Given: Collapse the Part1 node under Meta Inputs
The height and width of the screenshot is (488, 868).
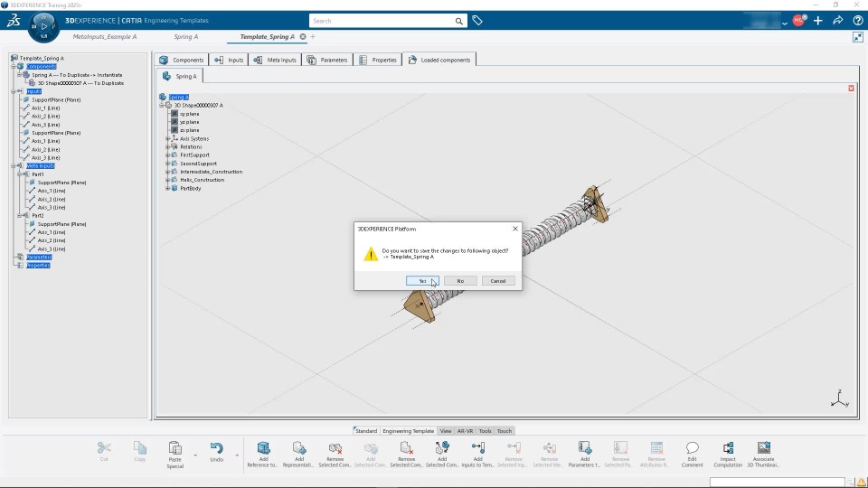Looking at the screenshot, I should point(19,174).
